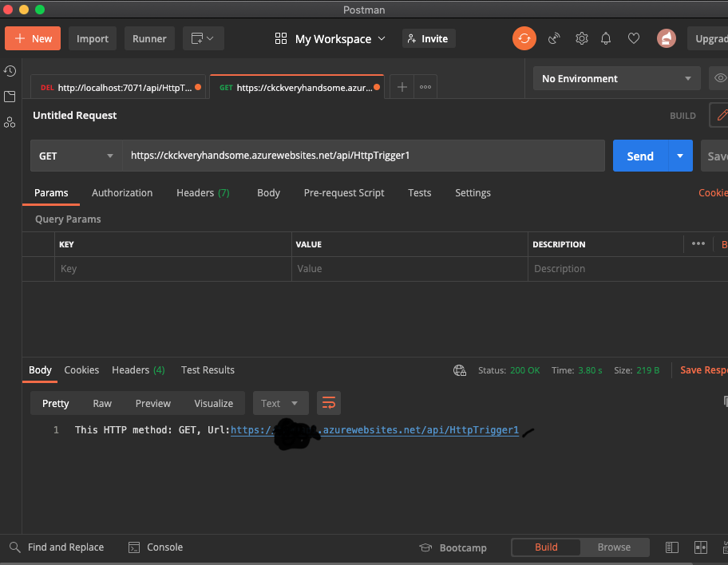Screen dimensions: 728x565
Task: Select the response Body tab
Action: click(40, 370)
